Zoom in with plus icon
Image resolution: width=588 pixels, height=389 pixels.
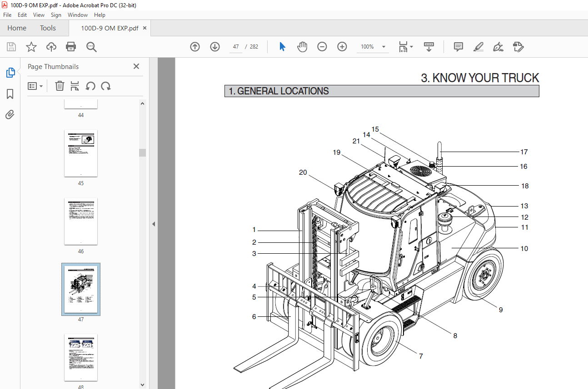coord(342,47)
